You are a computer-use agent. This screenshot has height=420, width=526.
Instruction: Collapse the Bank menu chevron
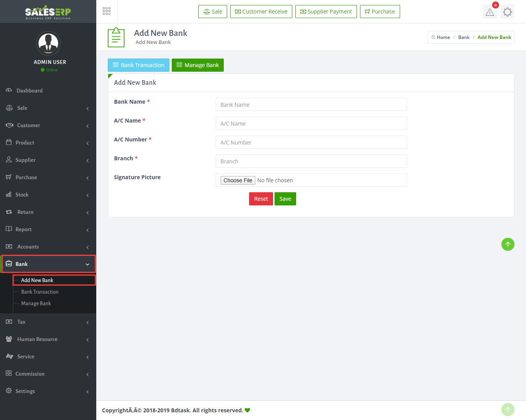[88, 264]
